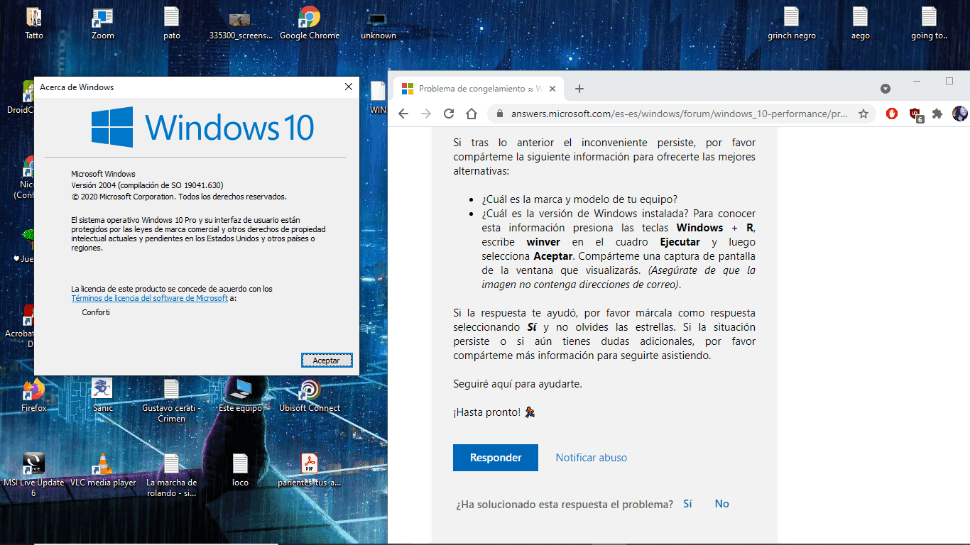Close the Problema de congelamiento tab
This screenshot has height=545, width=970.
click(x=552, y=89)
